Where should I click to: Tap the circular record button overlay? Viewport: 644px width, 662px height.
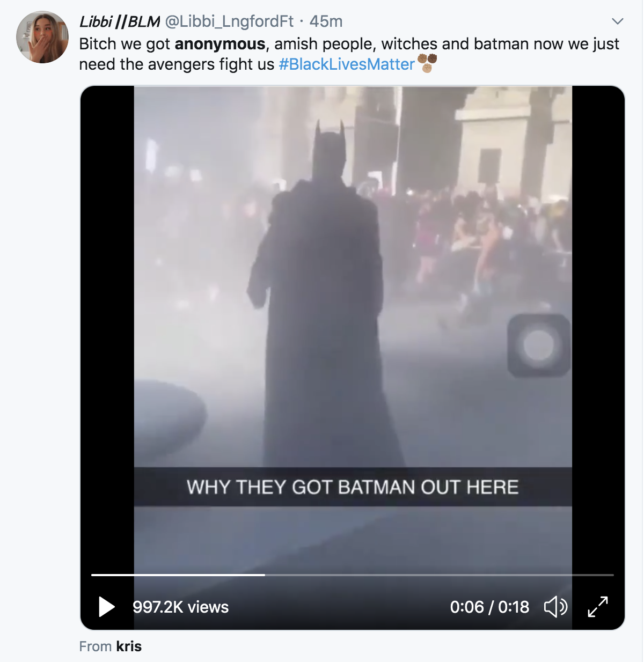tap(538, 345)
